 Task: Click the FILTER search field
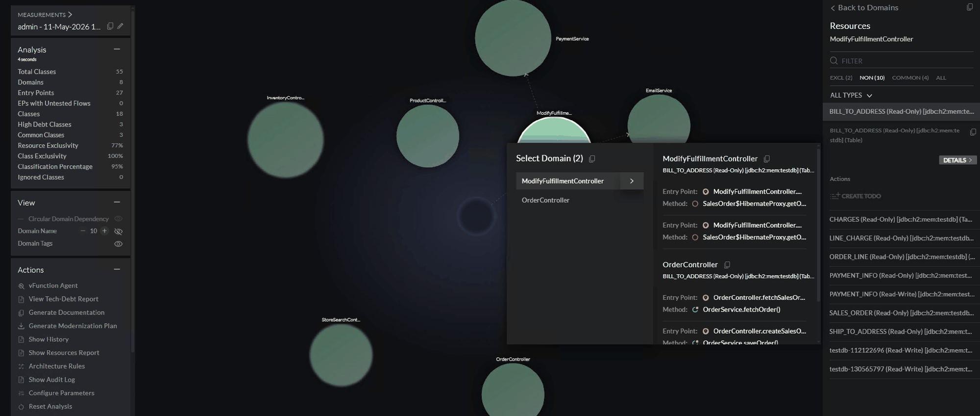point(901,61)
